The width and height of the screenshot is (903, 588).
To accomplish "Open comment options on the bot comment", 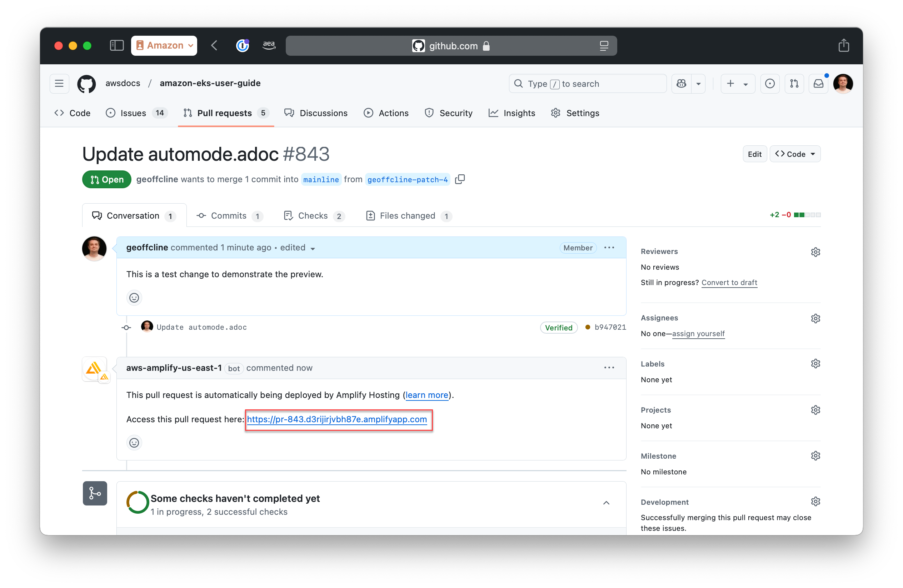I will (609, 368).
